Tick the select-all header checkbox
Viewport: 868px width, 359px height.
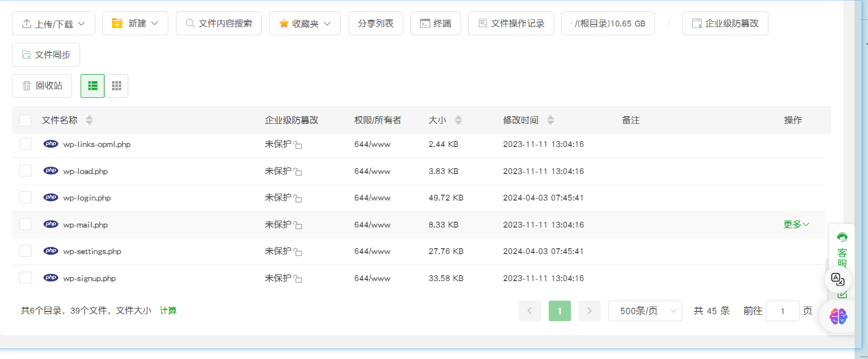pyautogui.click(x=25, y=120)
